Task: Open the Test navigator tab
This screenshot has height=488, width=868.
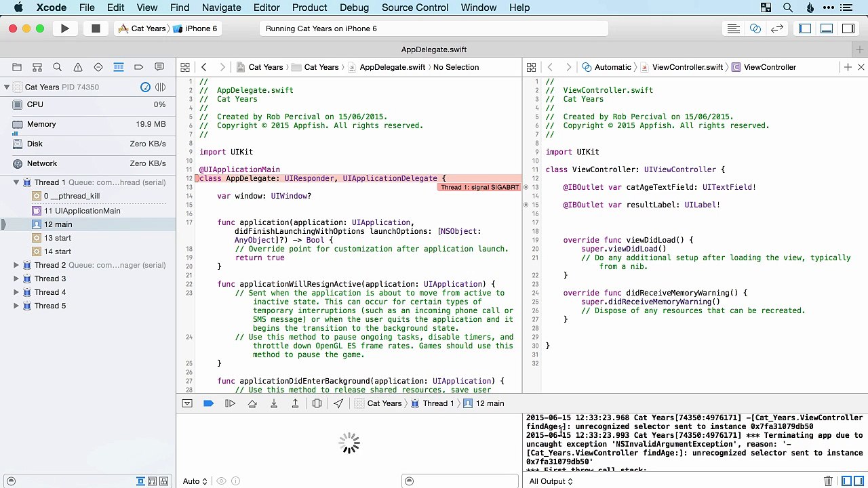Action: (x=98, y=67)
